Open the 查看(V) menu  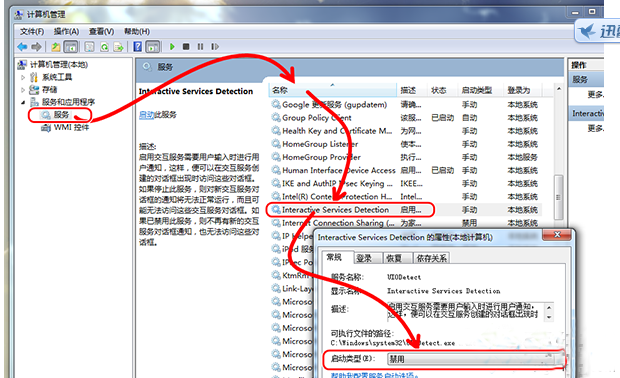click(102, 31)
